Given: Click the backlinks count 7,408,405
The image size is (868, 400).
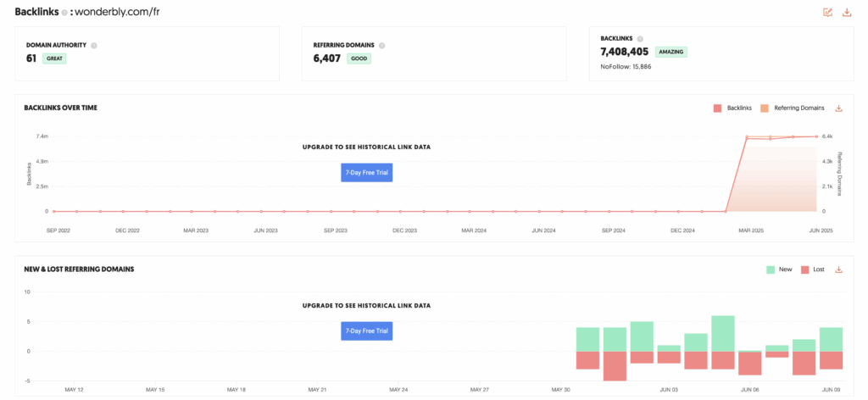Looking at the screenshot, I should click(x=625, y=52).
